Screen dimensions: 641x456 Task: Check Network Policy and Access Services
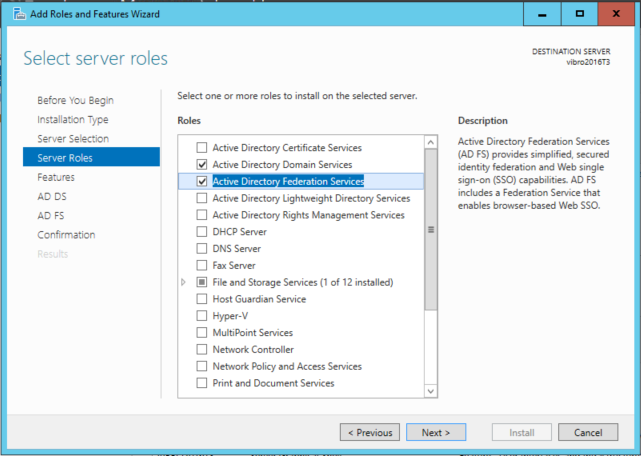point(202,366)
